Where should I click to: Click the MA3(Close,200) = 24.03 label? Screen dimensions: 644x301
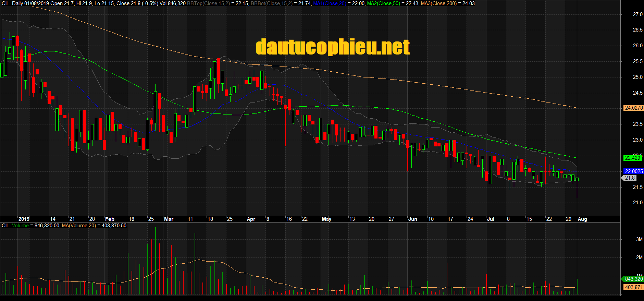tap(448, 3)
